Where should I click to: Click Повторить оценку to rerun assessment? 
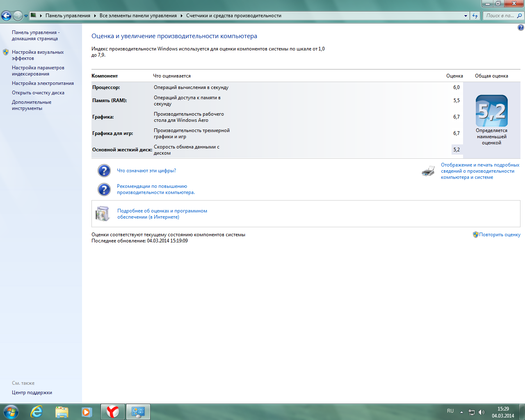[x=500, y=235]
